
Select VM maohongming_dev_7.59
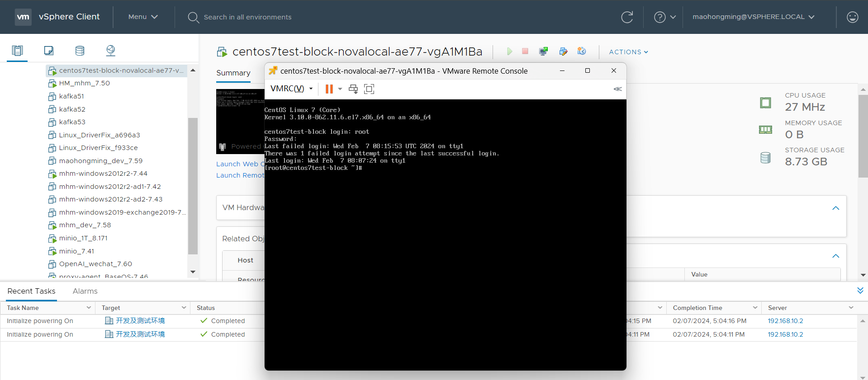point(100,161)
